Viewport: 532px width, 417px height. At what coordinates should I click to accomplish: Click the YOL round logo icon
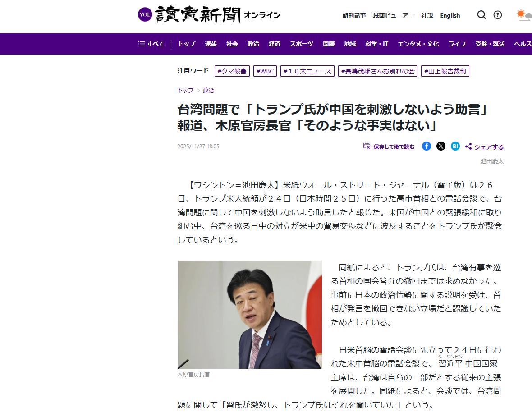point(145,14)
